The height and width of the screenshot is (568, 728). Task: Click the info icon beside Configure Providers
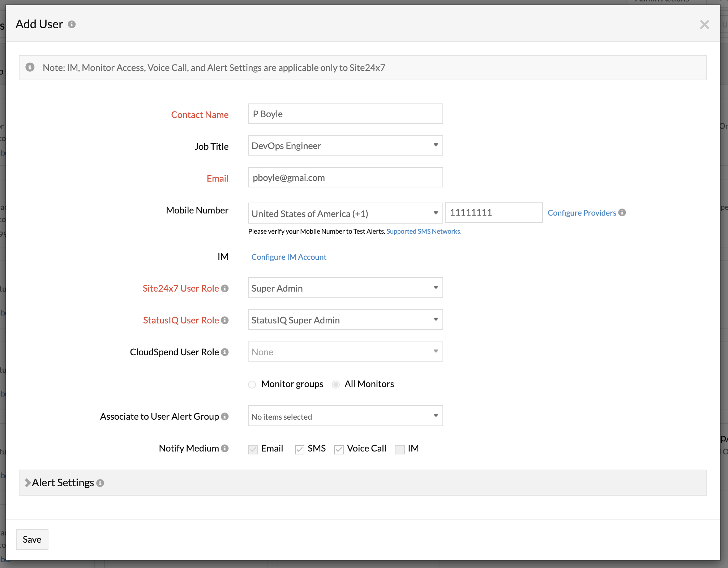(622, 213)
